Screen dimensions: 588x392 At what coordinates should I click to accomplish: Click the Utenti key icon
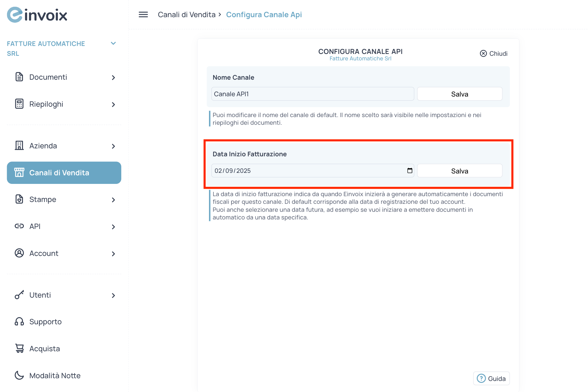19,295
